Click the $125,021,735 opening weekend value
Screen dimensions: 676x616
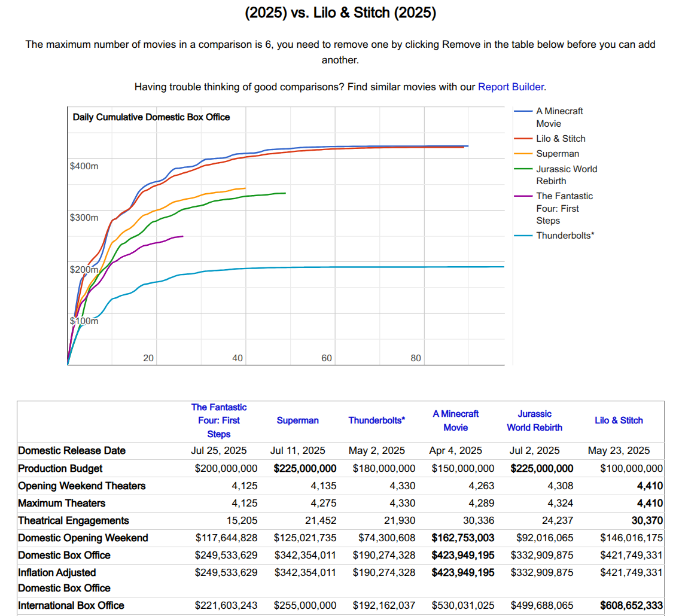click(305, 538)
